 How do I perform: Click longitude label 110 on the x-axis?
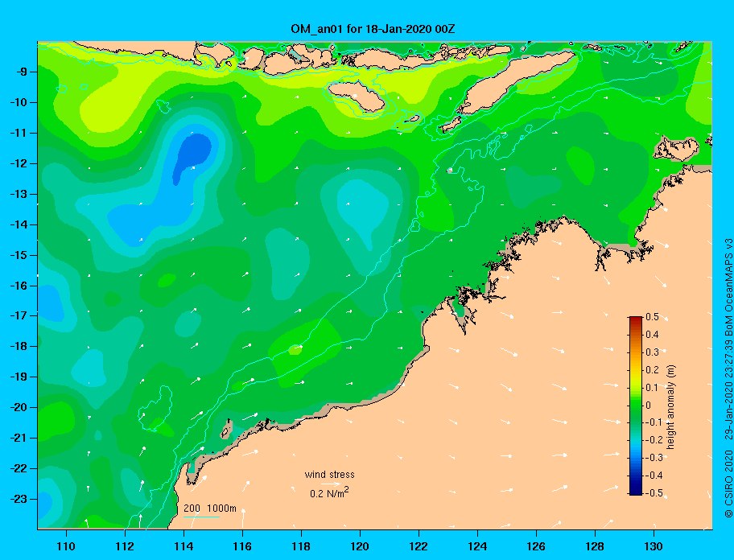click(66, 546)
